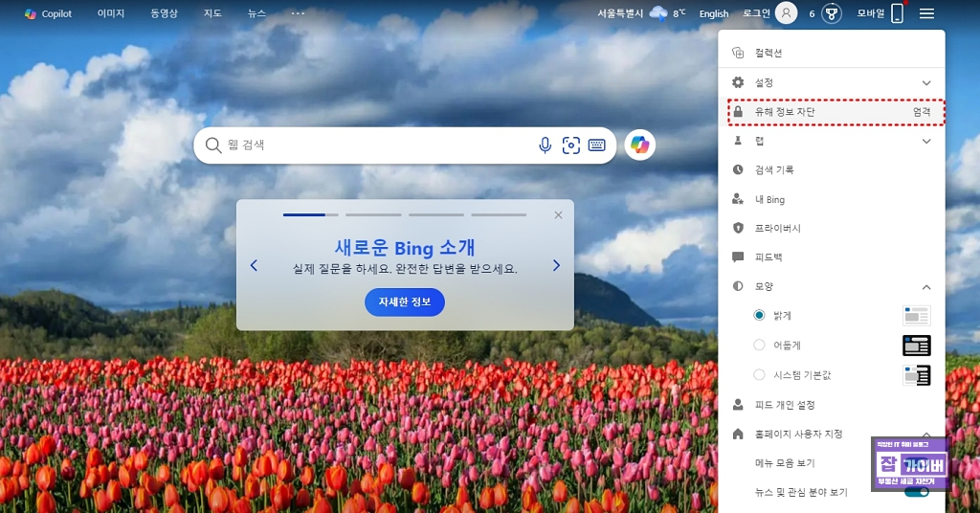Open 이미지 in top navigation
Viewport: 980px width, 513px height.
tap(111, 13)
